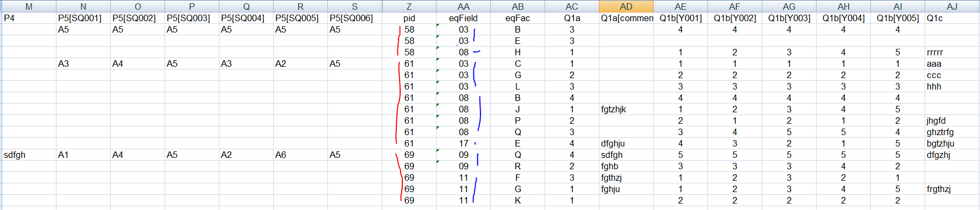Select column header M
The height and width of the screenshot is (210, 980).
29,7
